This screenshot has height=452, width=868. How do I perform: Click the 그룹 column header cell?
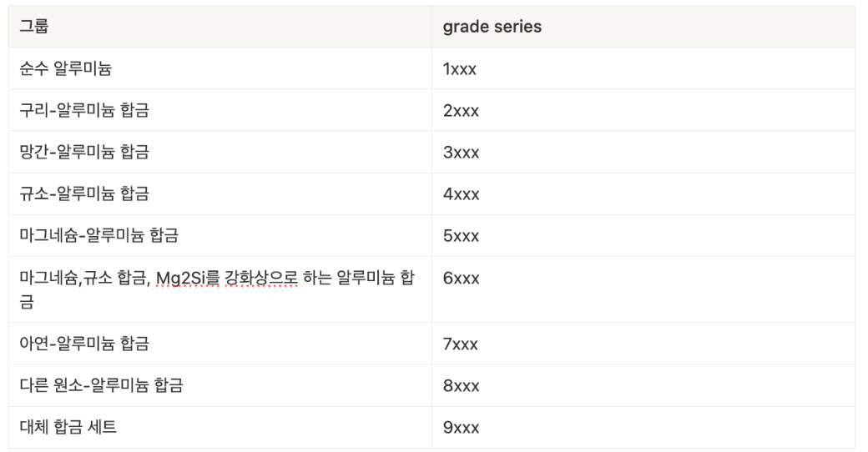(220, 26)
